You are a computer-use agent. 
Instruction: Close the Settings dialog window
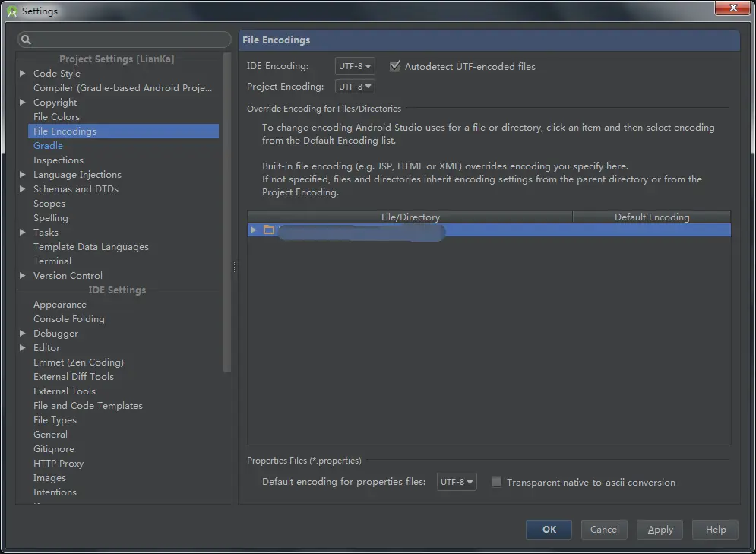733,8
